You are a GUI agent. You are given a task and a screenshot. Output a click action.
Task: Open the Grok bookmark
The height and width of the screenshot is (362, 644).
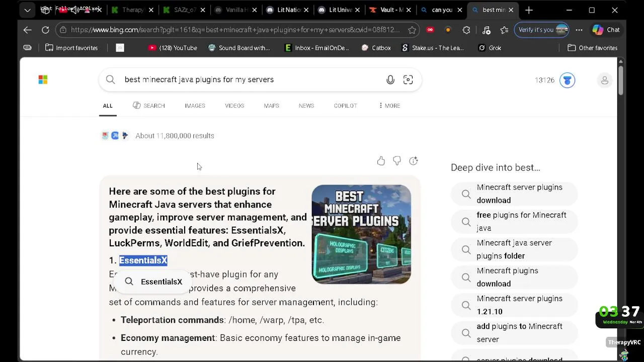490,48
